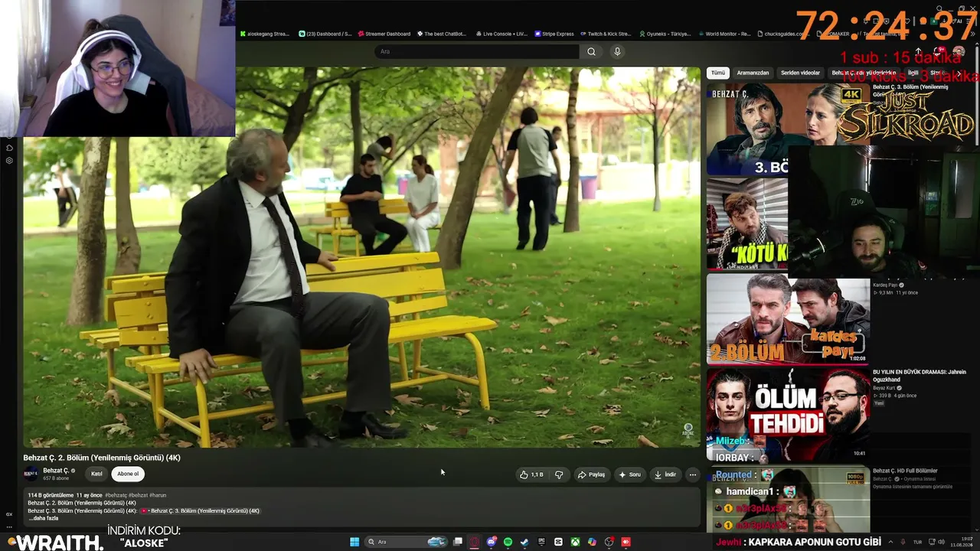Click the YouTube search magnifier button
Viewport: 980px width, 551px height.
point(591,51)
